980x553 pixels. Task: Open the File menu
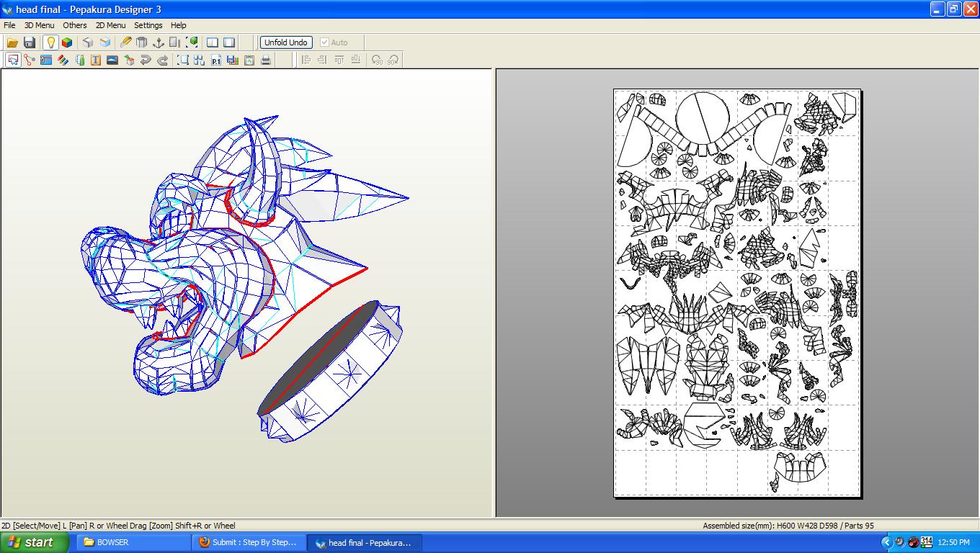coord(9,25)
